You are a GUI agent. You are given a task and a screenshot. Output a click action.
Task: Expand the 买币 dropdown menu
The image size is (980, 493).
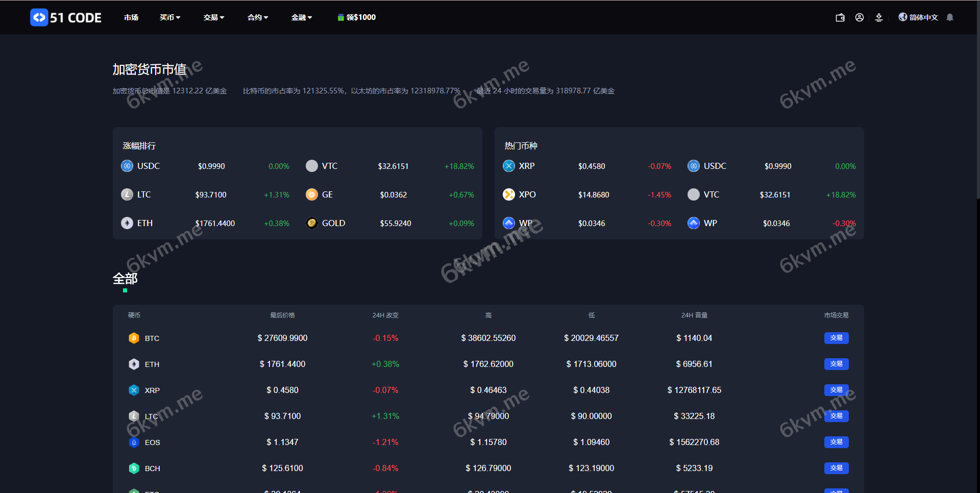pyautogui.click(x=170, y=17)
